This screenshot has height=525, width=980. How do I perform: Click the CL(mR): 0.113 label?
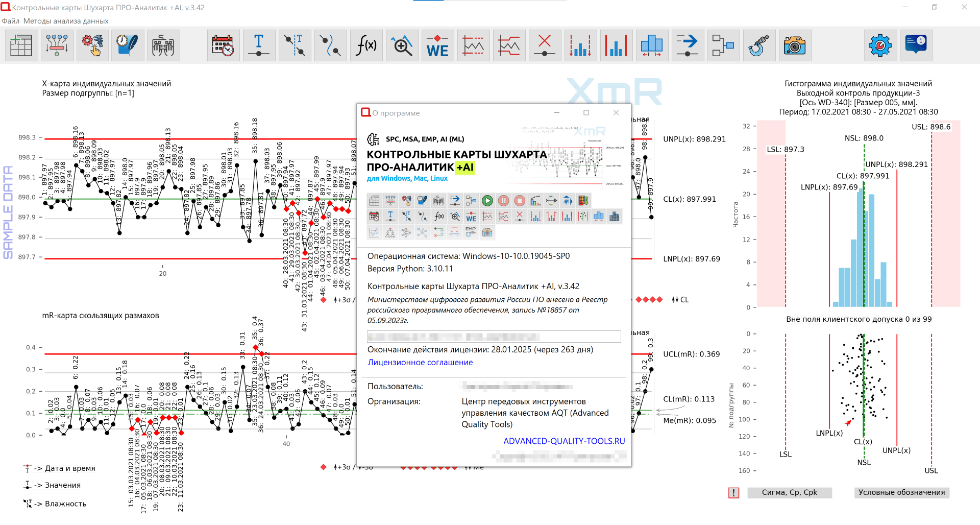(689, 399)
